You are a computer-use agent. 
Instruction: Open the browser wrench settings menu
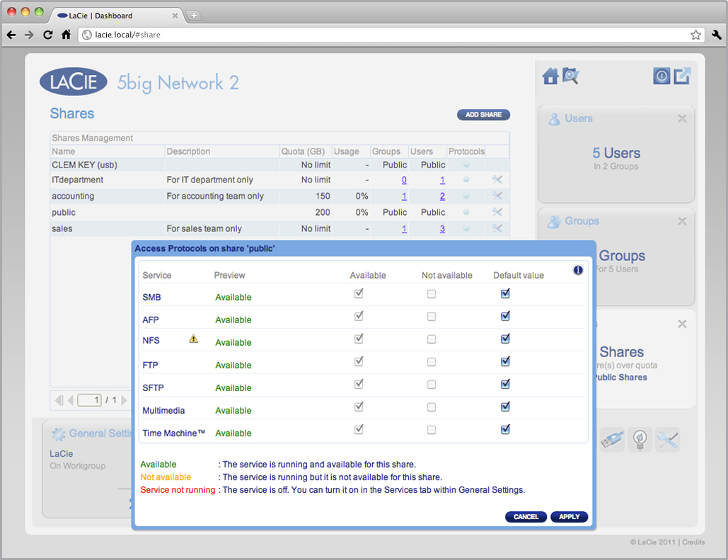point(716,35)
